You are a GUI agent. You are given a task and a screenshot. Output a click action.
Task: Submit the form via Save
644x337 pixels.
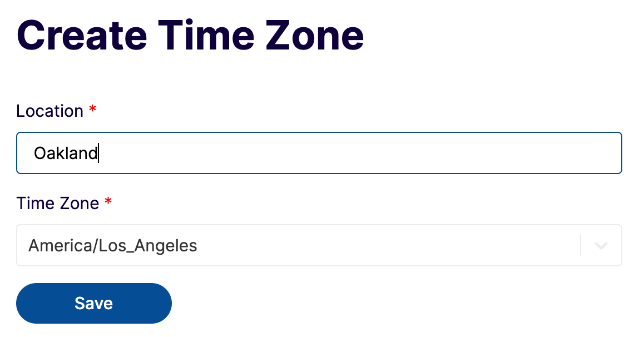(x=93, y=303)
